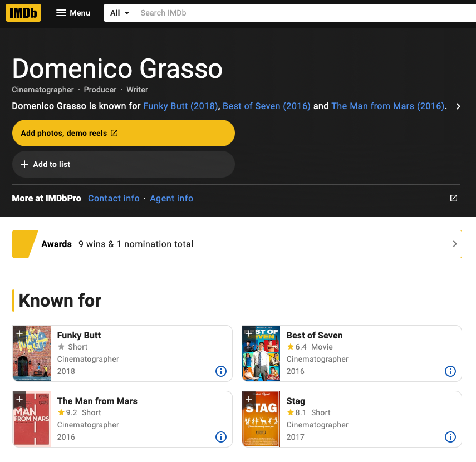Add Funky Butt to watchlist
Viewport: 476px width, 462px height.
[19, 333]
